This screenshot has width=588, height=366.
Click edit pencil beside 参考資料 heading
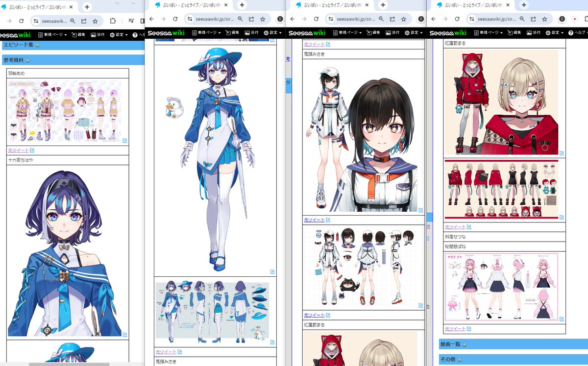click(27, 60)
